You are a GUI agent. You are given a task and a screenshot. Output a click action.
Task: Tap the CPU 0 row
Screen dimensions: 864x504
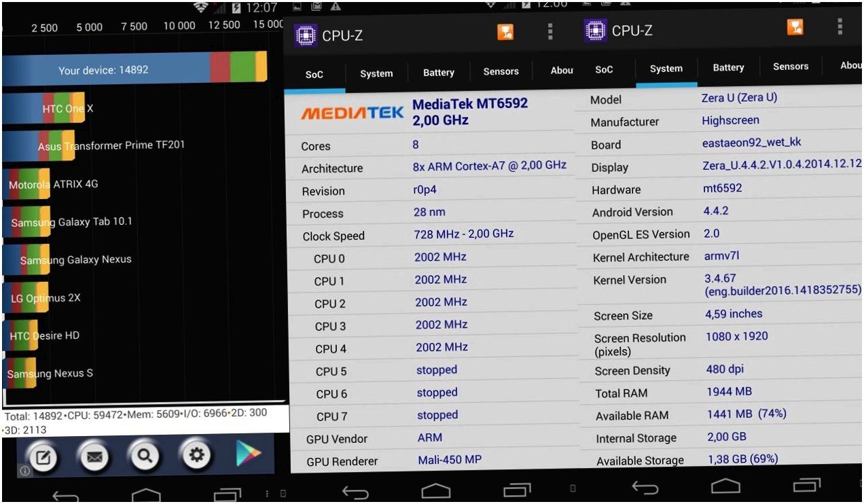(x=433, y=257)
